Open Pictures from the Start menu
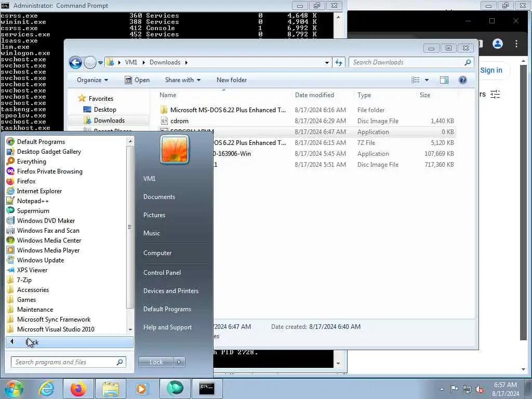This screenshot has width=532, height=399. pyautogui.click(x=154, y=215)
